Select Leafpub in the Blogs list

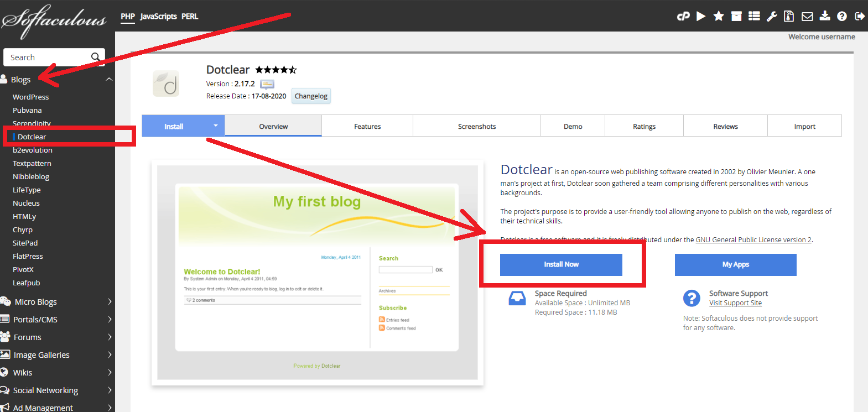[27, 283]
